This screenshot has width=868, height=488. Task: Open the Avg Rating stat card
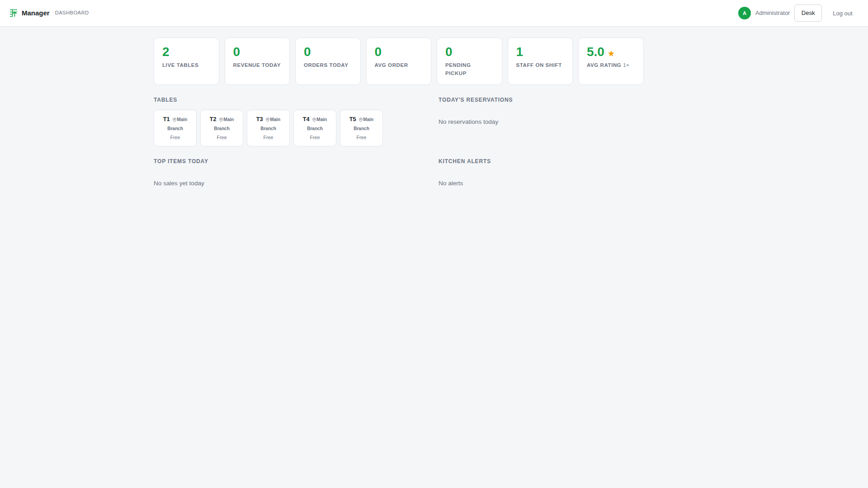pos(611,61)
